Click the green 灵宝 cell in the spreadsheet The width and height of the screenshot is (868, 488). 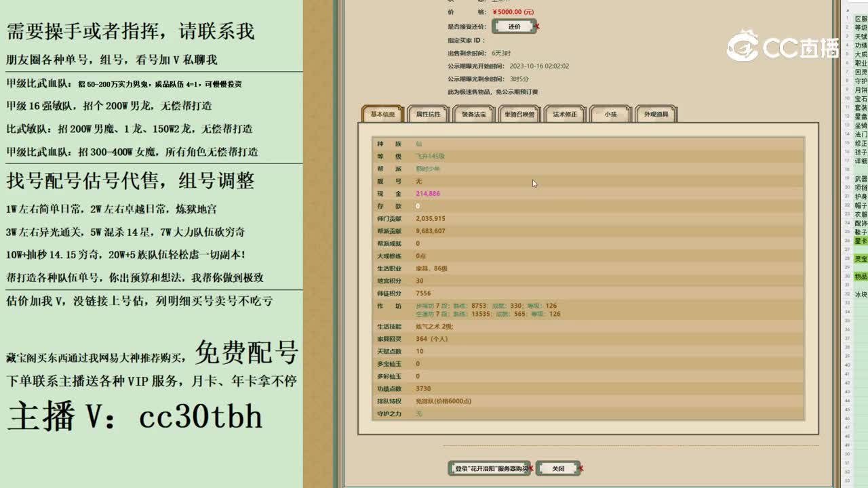[861, 259]
